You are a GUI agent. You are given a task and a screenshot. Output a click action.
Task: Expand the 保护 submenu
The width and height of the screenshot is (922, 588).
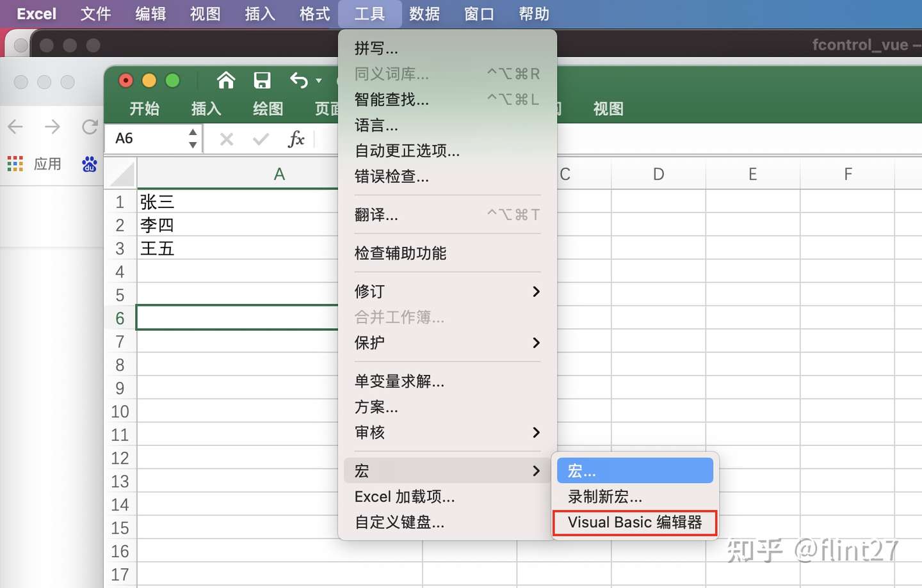coord(447,343)
